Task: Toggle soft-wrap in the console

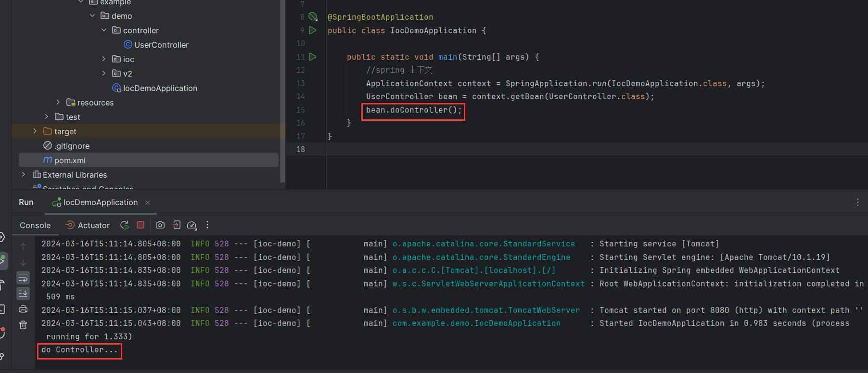Action: click(x=23, y=278)
